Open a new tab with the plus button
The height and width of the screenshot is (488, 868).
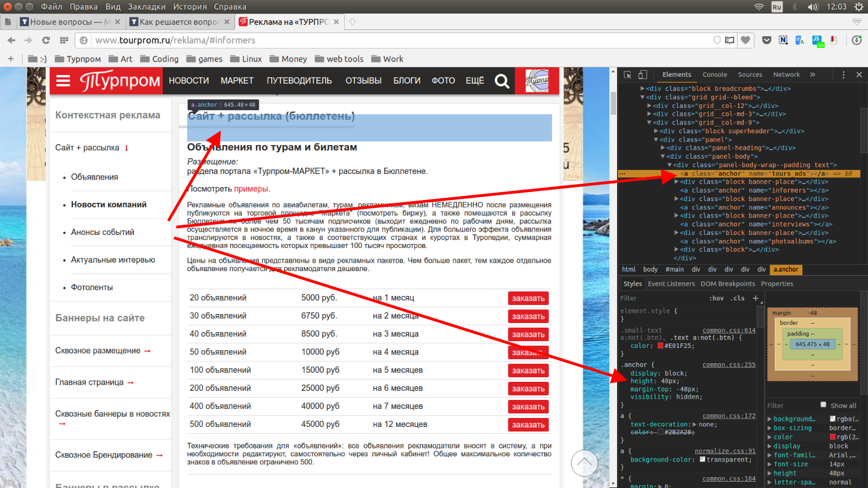(x=352, y=21)
